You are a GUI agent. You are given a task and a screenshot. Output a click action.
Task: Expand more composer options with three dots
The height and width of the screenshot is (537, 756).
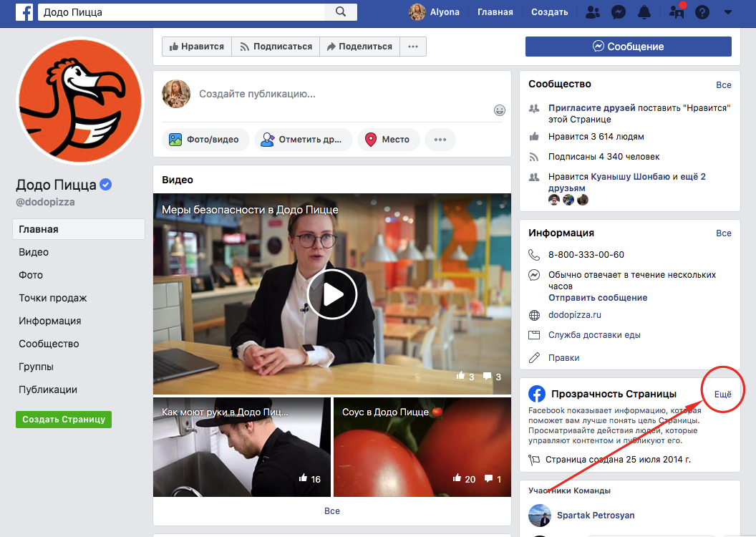point(440,140)
